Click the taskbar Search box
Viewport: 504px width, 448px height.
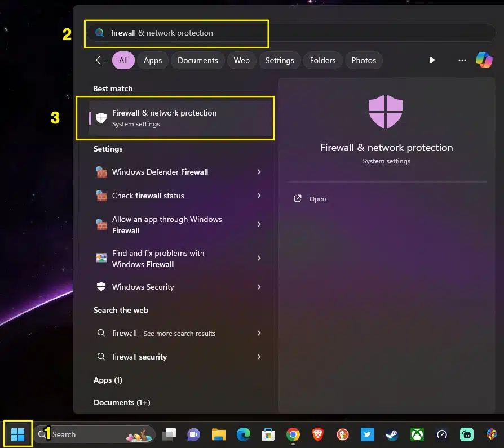(94, 434)
